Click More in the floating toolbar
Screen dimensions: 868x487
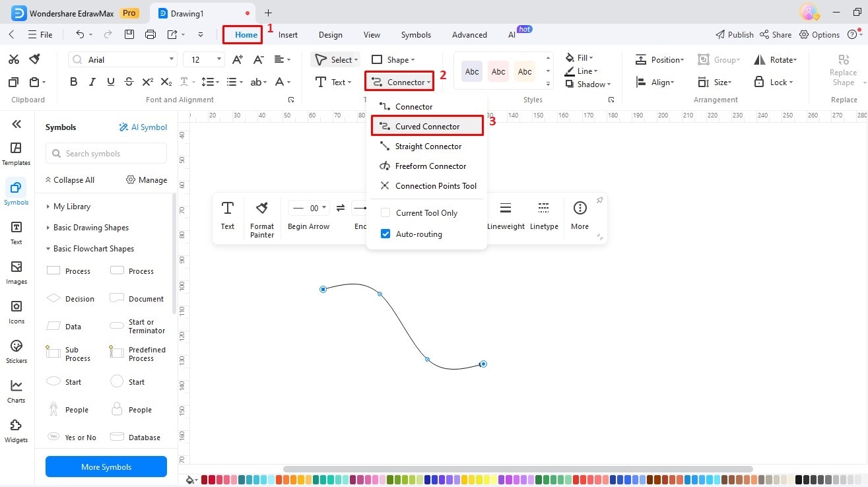coord(580,215)
